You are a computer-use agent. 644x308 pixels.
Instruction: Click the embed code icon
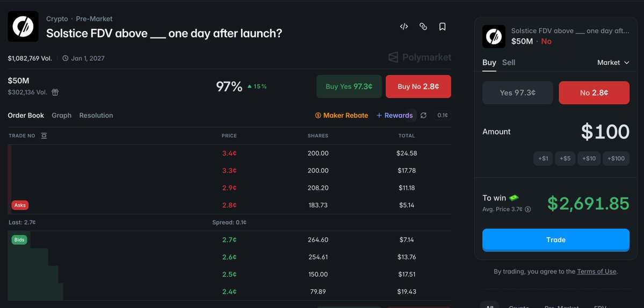(x=404, y=27)
